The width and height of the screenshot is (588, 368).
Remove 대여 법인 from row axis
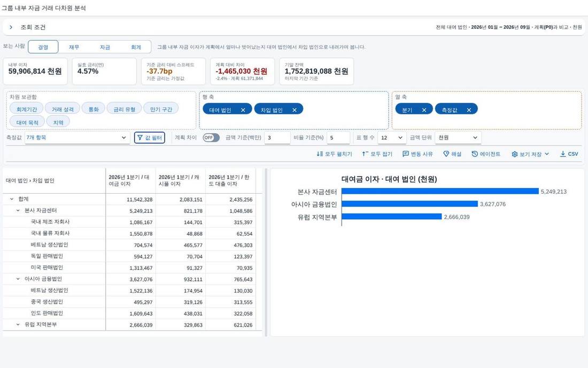point(243,110)
